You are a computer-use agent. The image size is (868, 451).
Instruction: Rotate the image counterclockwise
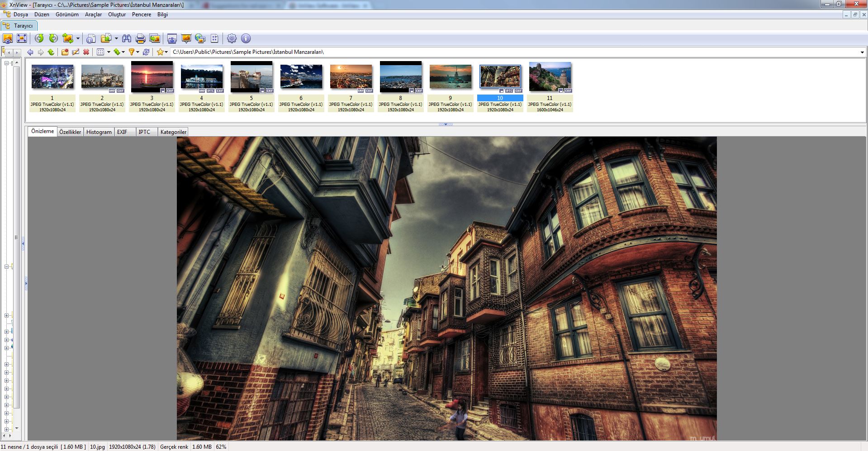coord(39,38)
